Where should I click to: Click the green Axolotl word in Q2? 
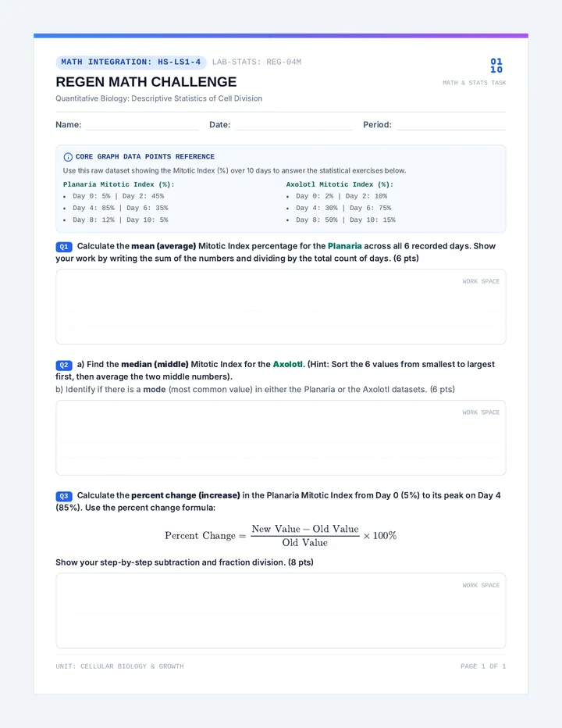click(x=288, y=365)
